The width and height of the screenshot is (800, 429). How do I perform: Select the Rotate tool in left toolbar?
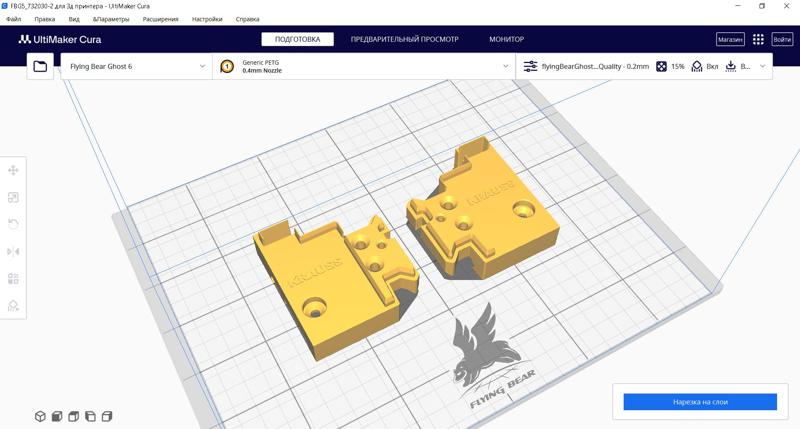tap(13, 224)
